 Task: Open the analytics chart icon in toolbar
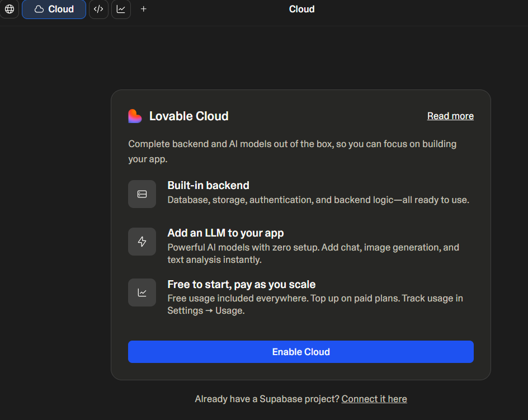coord(121,9)
